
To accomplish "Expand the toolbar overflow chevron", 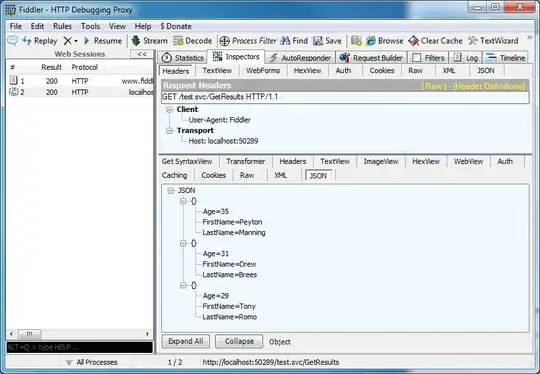I will pos(530,37).
